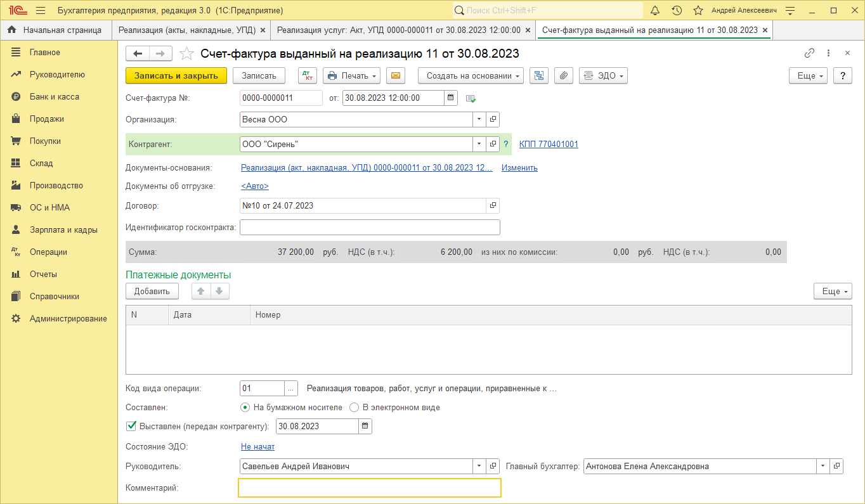
Task: Open calendar for invoice date
Action: click(x=451, y=98)
